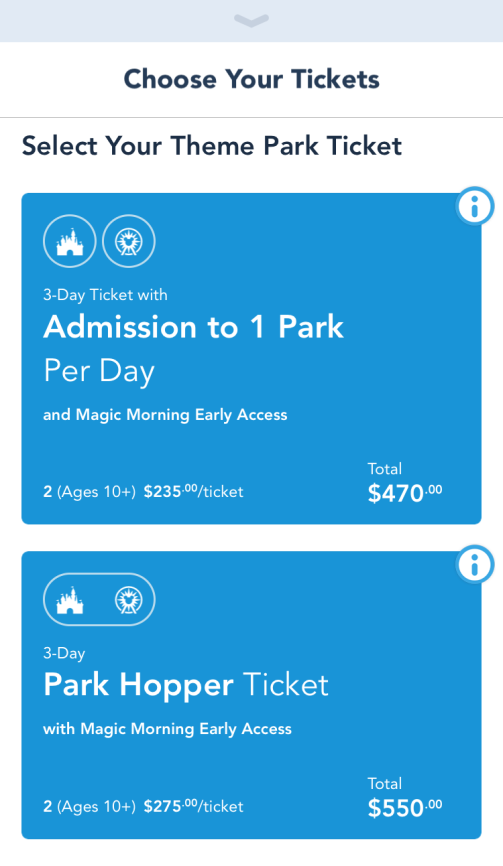Click the '3-Day Ticket with' label
This screenshot has height=866, width=503.
105,295
